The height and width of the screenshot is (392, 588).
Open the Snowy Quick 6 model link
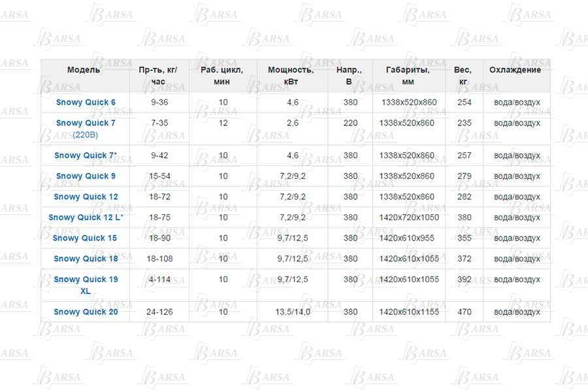[86, 103]
